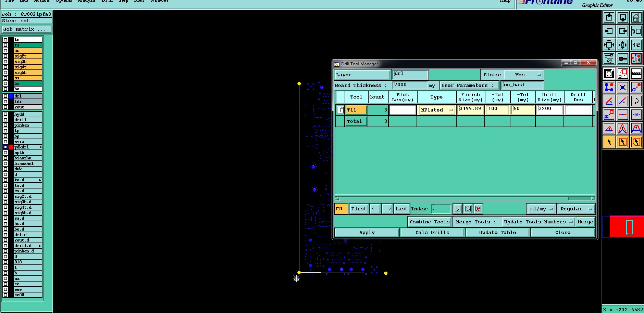Toggle the checkbox for layer ydkdrl
The width and height of the screenshot is (644, 313).
[x=5, y=147]
